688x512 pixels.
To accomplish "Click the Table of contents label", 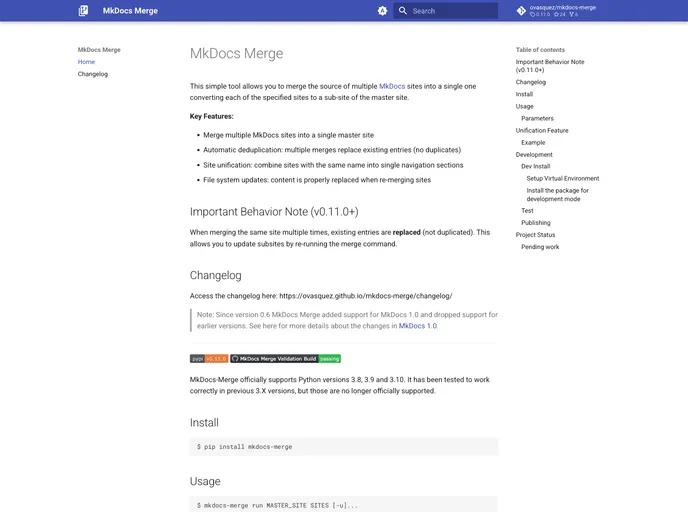I will click(540, 50).
